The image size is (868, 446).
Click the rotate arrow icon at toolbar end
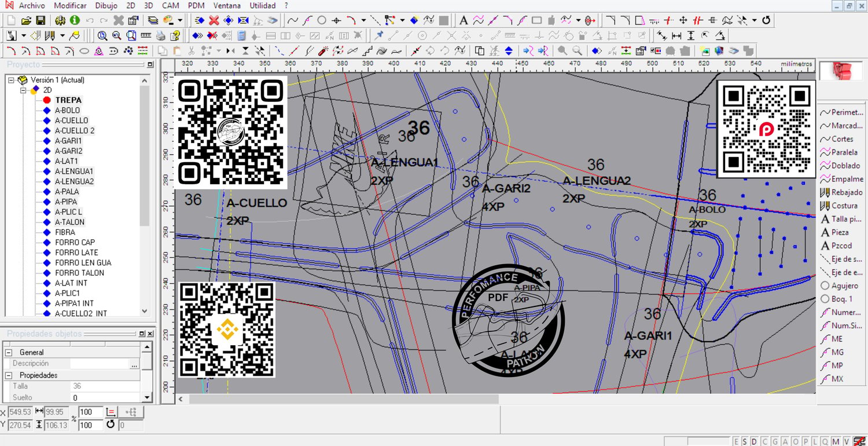pyautogui.click(x=766, y=20)
